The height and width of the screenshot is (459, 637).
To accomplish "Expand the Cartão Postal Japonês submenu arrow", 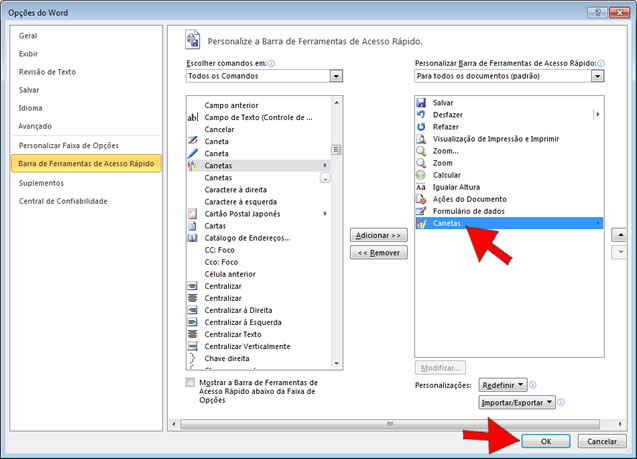I will pyautogui.click(x=325, y=214).
